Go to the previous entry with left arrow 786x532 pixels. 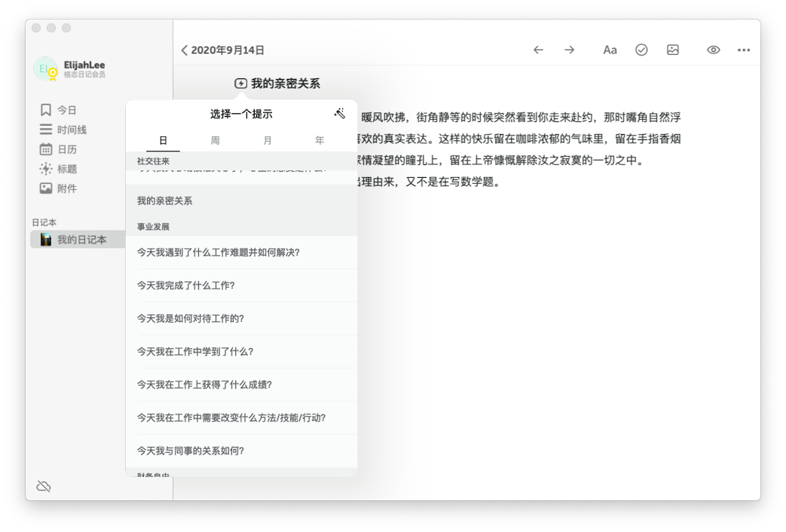[538, 50]
